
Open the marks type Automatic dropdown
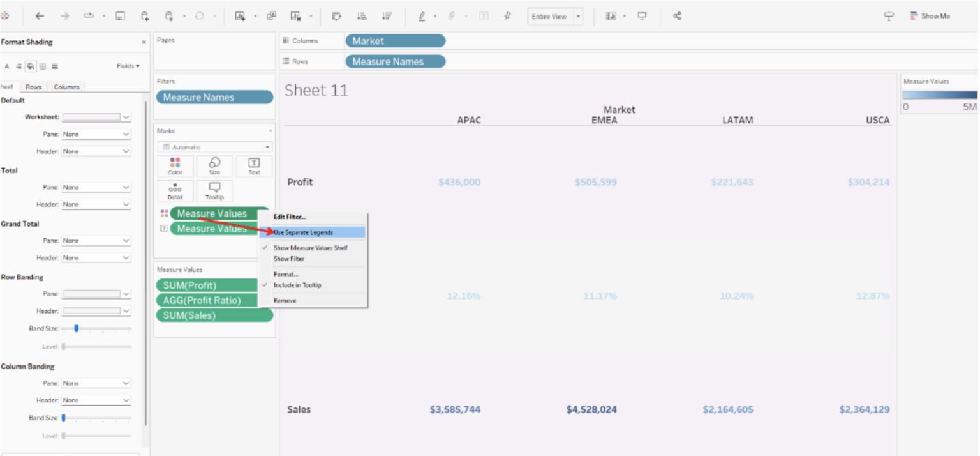pos(214,146)
